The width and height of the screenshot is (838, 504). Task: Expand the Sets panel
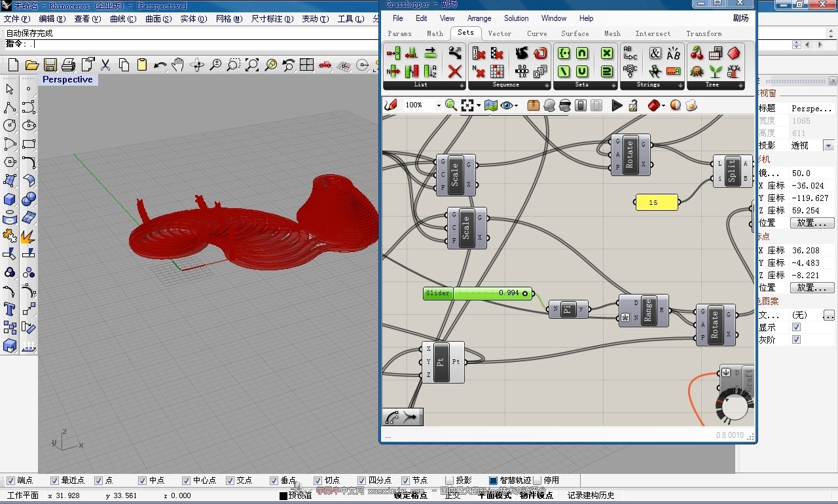612,86
